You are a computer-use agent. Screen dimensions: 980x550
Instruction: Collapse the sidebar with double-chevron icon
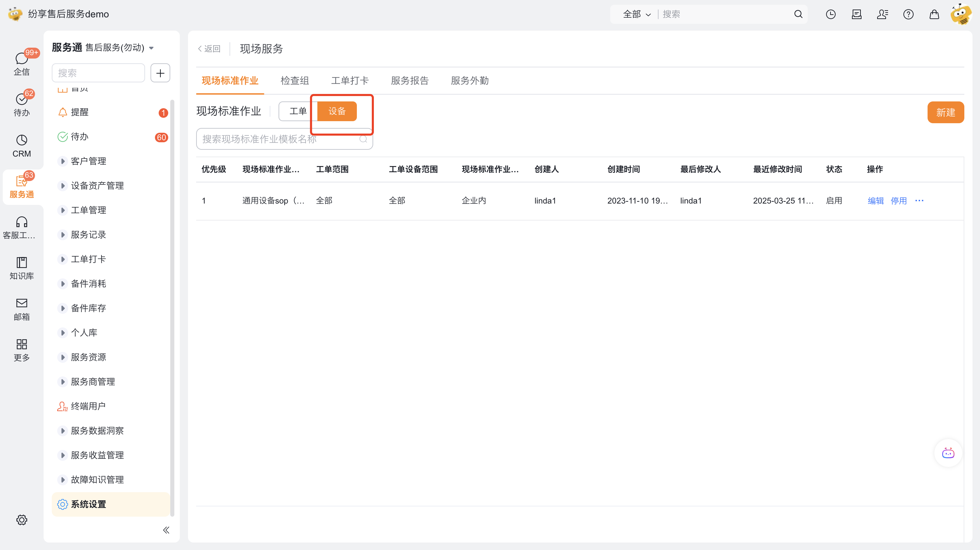coord(166,530)
